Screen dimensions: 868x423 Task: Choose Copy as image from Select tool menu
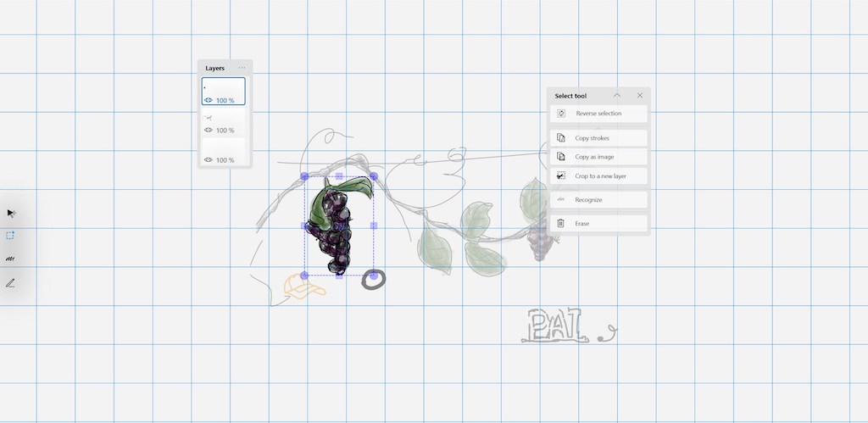pyautogui.click(x=594, y=157)
